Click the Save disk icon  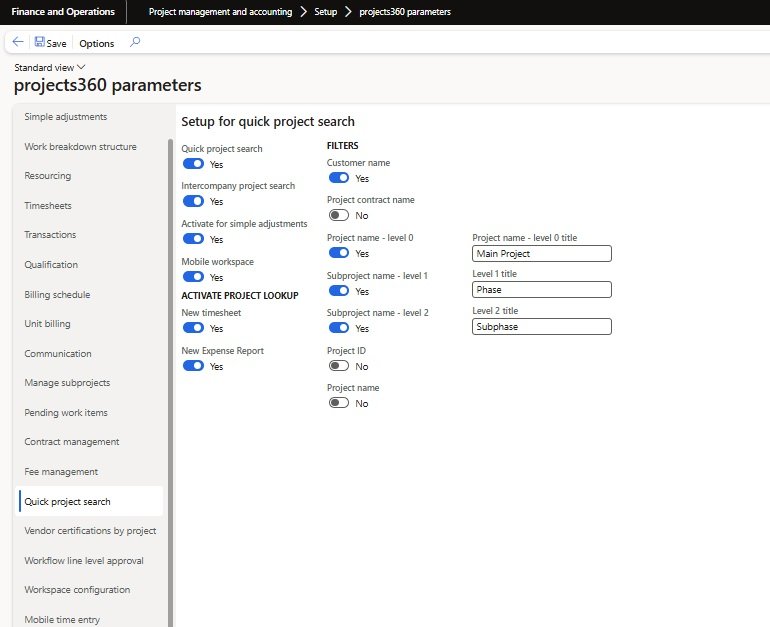40,43
